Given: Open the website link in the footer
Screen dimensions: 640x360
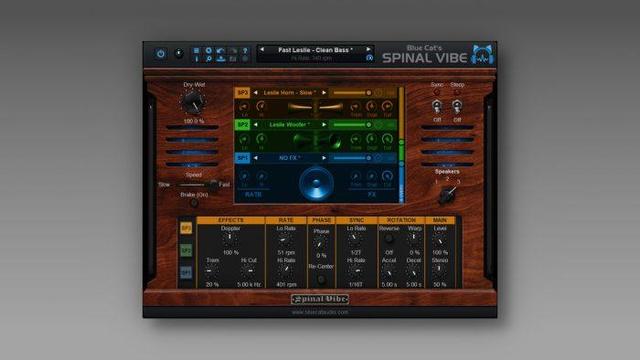Looking at the screenshot, I should pos(320,312).
